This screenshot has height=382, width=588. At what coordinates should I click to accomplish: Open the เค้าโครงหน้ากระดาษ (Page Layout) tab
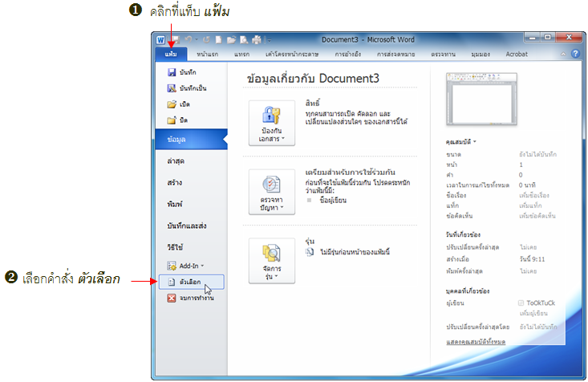pos(292,54)
